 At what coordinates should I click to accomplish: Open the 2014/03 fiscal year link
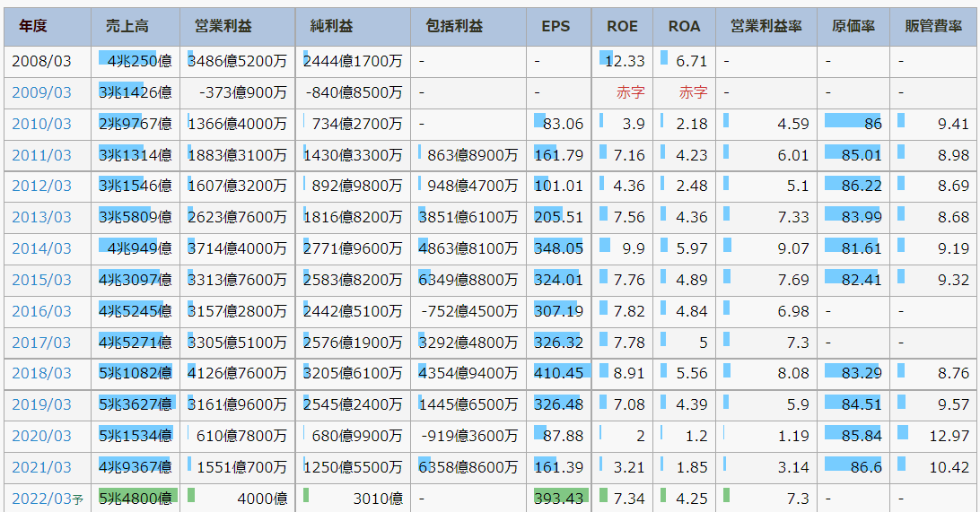pyautogui.click(x=42, y=248)
